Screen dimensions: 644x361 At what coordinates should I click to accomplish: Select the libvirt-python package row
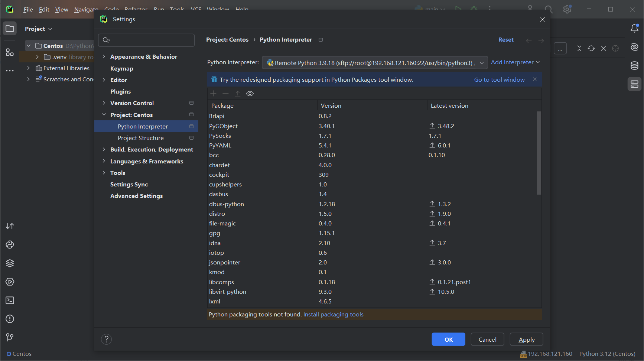tap(372, 292)
